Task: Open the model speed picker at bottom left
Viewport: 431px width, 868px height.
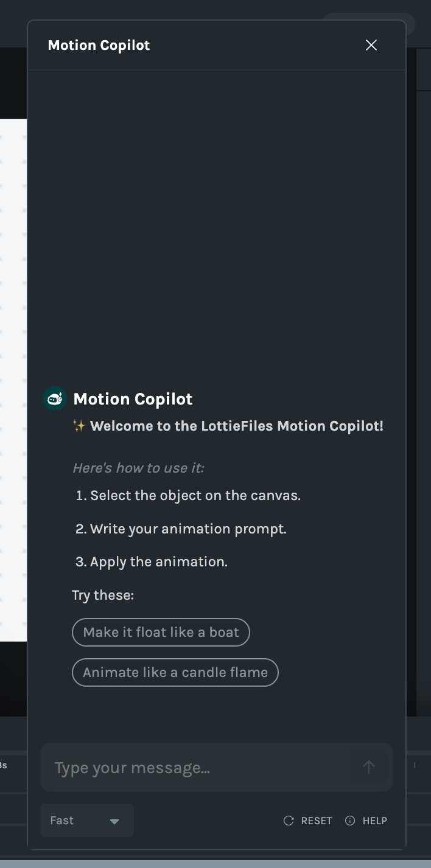Action: (86, 821)
